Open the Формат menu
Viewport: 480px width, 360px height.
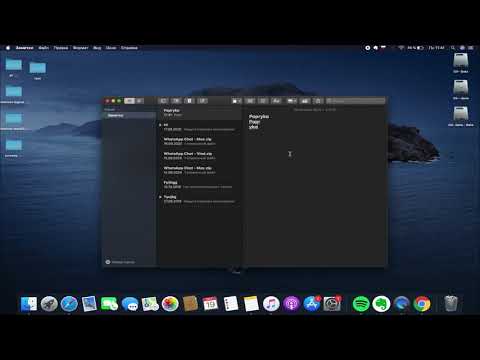point(80,48)
